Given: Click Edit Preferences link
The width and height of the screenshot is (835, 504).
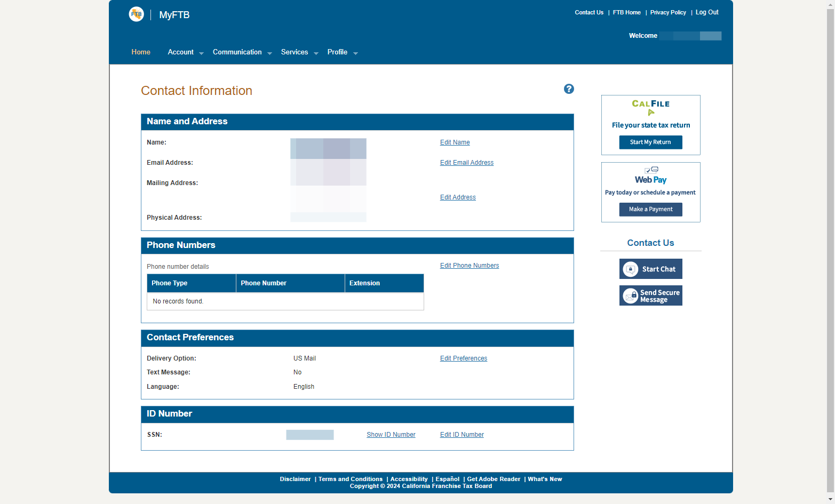Looking at the screenshot, I should tap(464, 358).
